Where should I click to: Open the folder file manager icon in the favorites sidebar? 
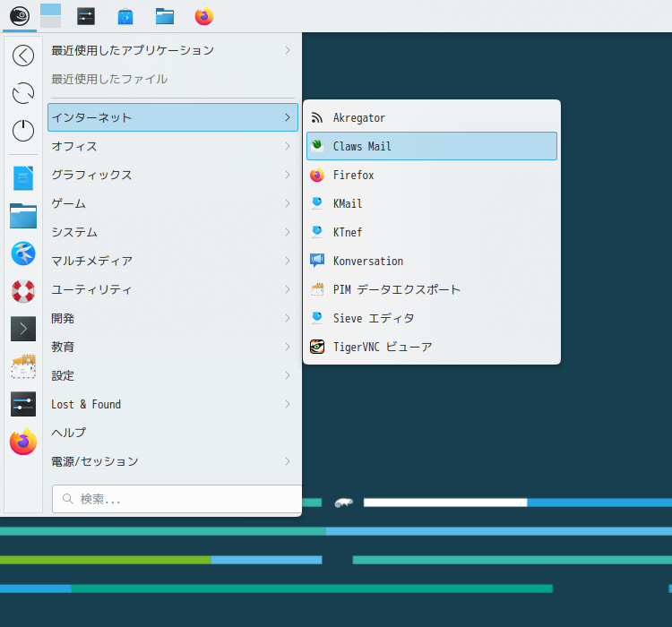point(23,216)
